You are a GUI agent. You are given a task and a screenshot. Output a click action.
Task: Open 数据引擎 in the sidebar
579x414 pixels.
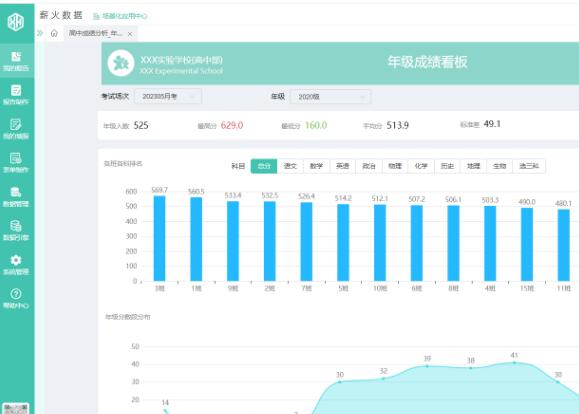(x=16, y=230)
